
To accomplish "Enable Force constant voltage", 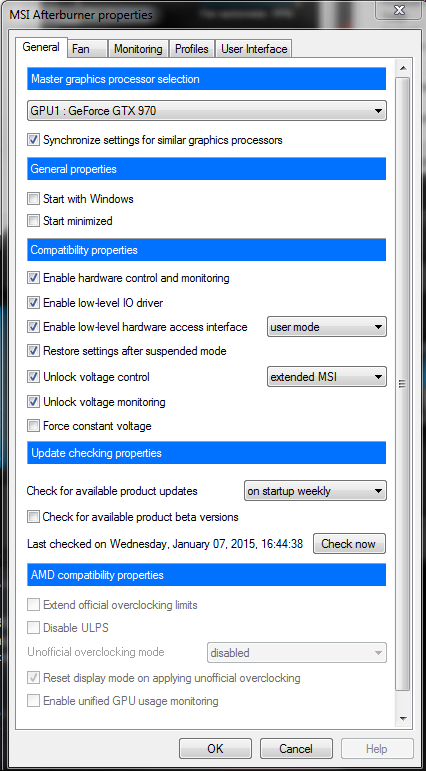I will click(33, 426).
